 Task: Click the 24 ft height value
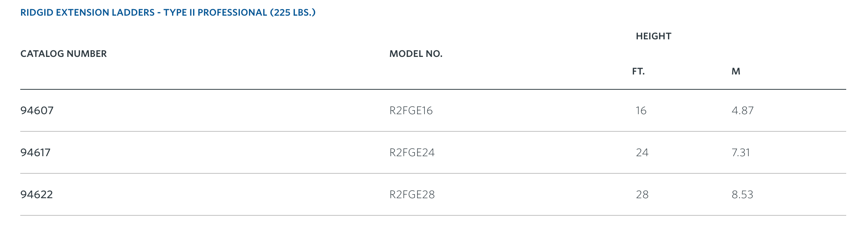pyautogui.click(x=642, y=153)
